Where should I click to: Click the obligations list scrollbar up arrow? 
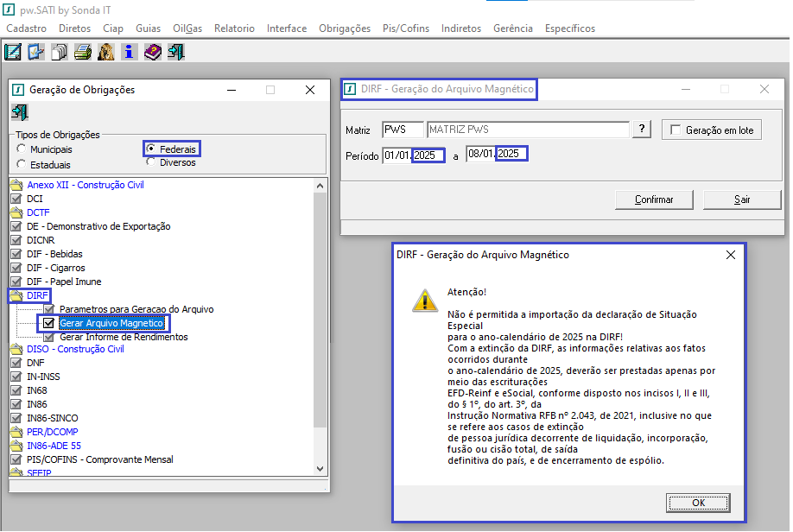point(320,186)
